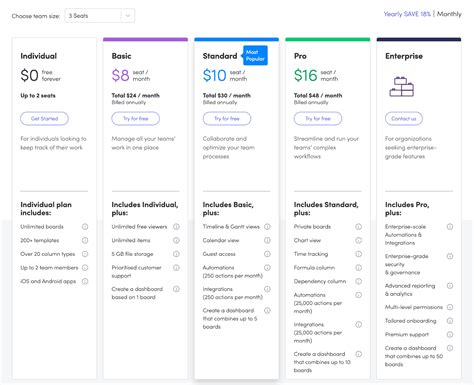This screenshot has width=474, height=385.
Task: Click Get Started on Individual plan
Action: (x=44, y=118)
